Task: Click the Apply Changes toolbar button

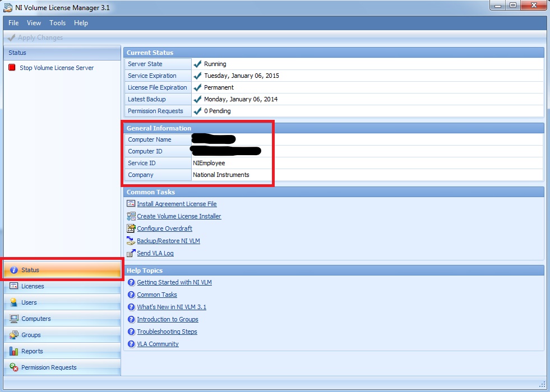Action: point(35,37)
